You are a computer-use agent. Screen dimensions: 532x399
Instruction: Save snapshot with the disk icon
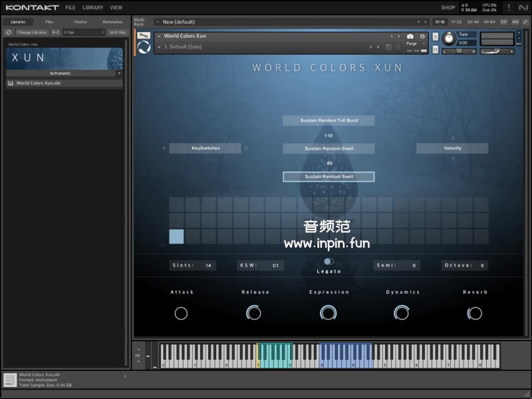pyautogui.click(x=388, y=47)
